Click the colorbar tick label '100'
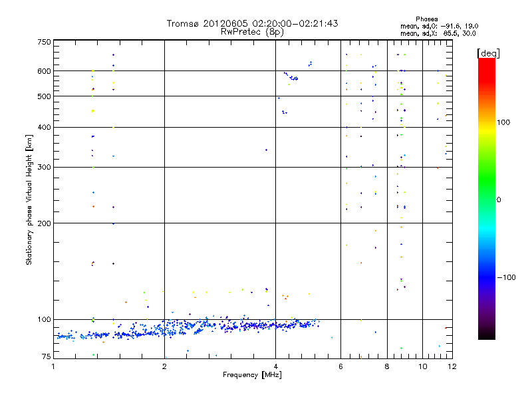 (503, 122)
